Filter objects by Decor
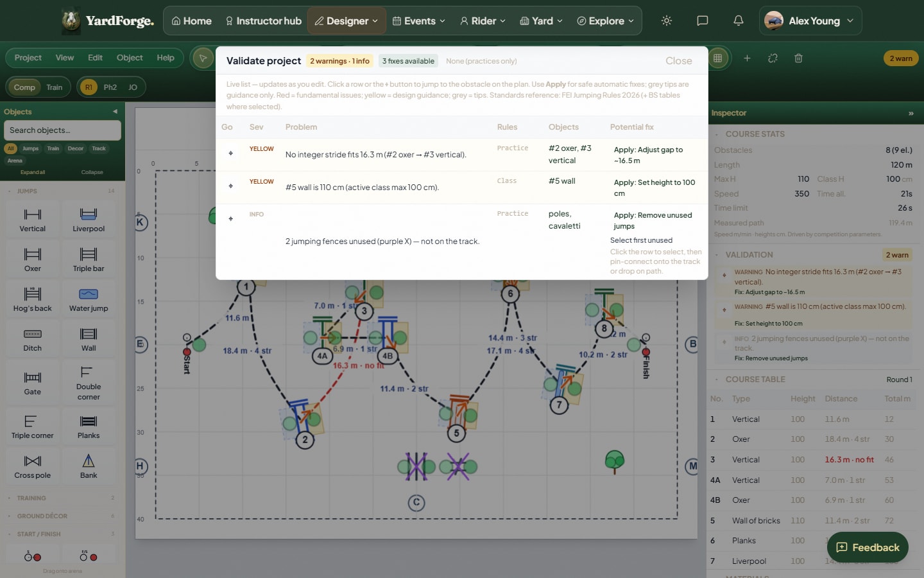Image resolution: width=924 pixels, height=578 pixels. click(76, 148)
